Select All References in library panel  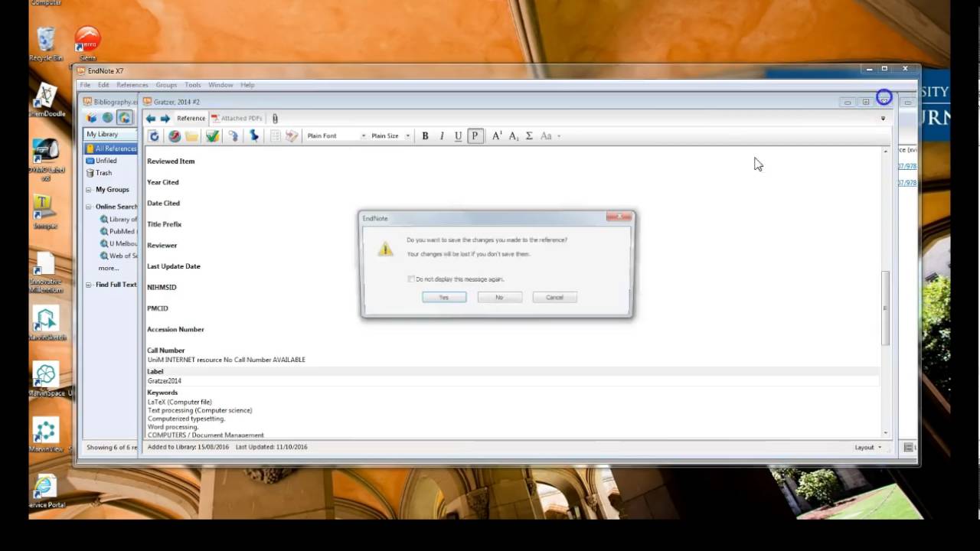pyautogui.click(x=111, y=148)
